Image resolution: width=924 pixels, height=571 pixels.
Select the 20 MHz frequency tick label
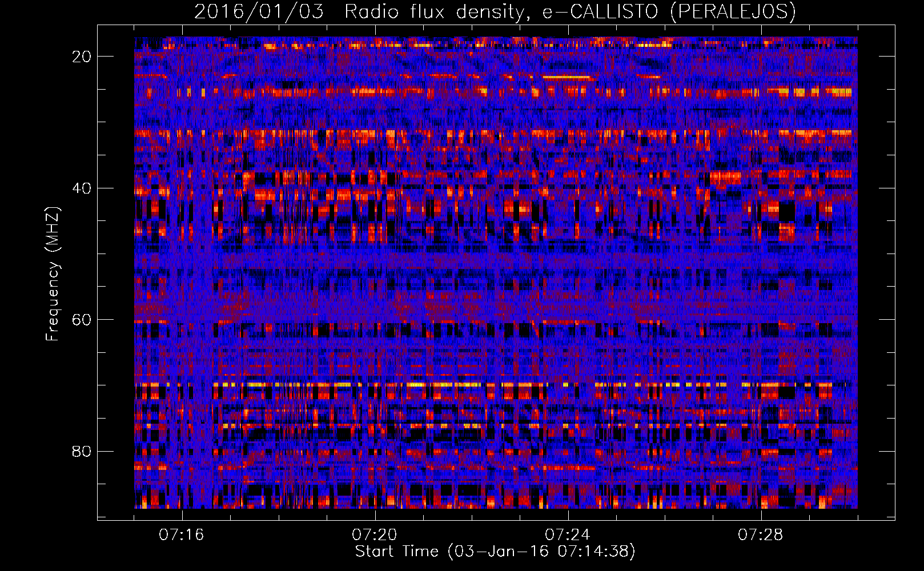pyautogui.click(x=82, y=57)
